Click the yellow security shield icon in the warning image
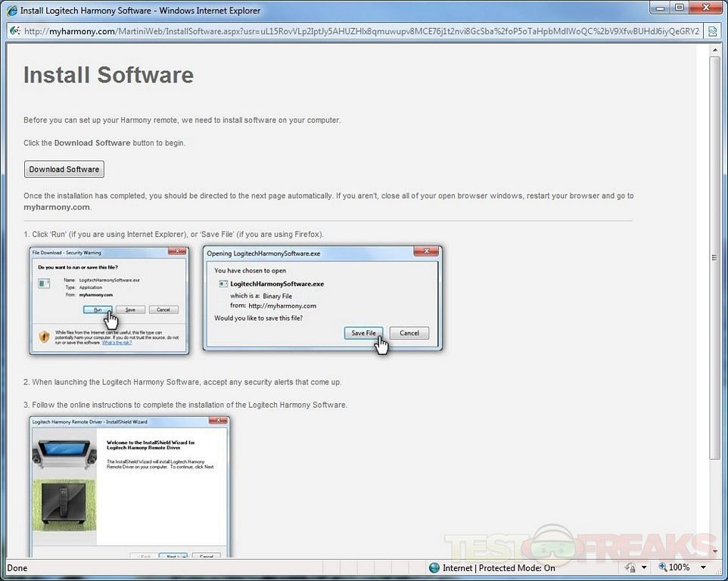 [x=44, y=335]
